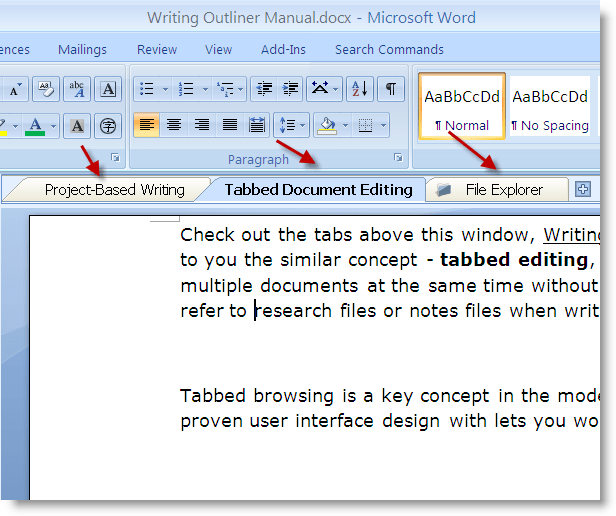Click the Clear Formatting eraser icon

46,89
